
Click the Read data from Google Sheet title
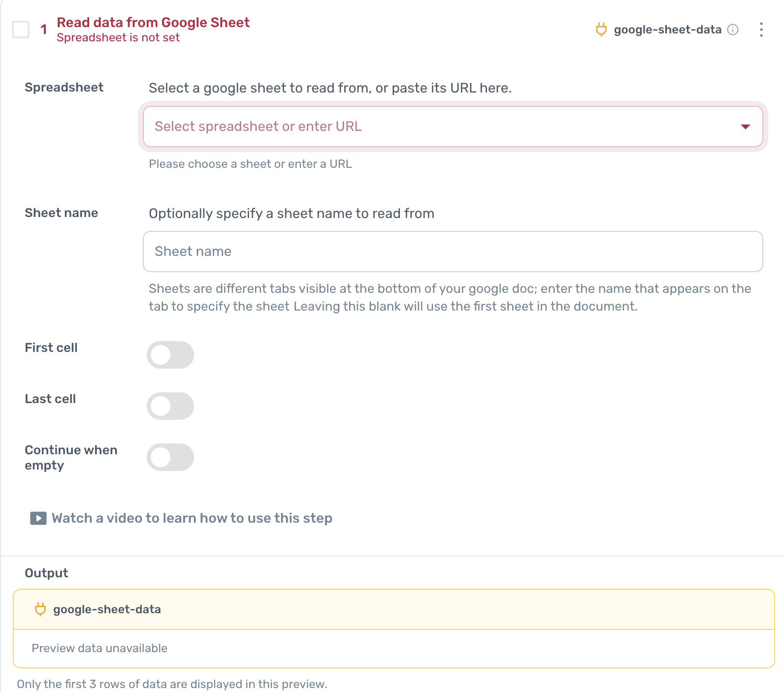[153, 23]
